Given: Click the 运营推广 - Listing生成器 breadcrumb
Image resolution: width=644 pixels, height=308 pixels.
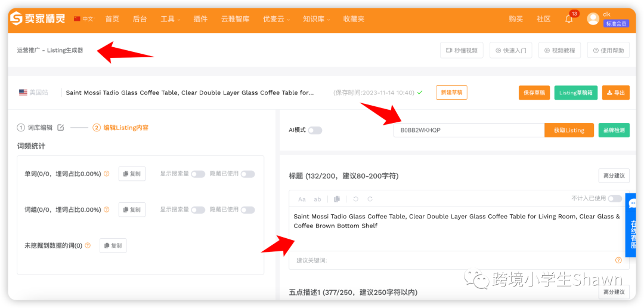Looking at the screenshot, I should tap(50, 50).
